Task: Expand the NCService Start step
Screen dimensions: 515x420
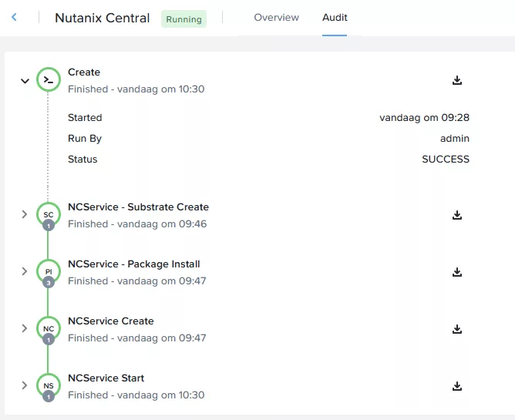Action: tap(25, 386)
